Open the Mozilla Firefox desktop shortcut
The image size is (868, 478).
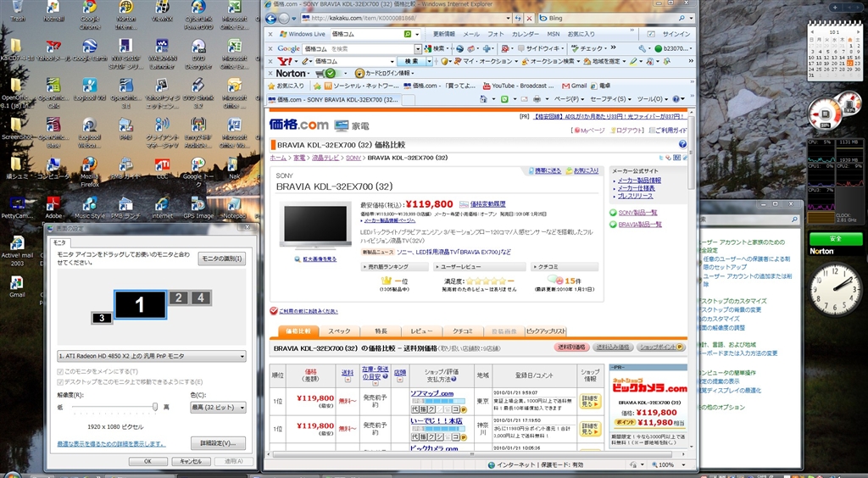tap(90, 173)
